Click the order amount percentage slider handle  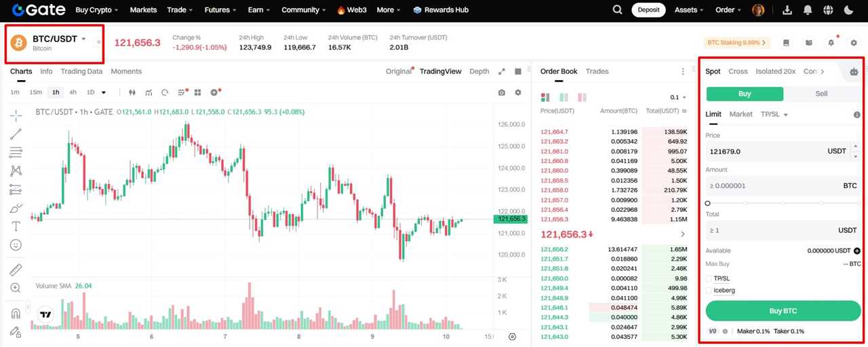[x=708, y=203]
